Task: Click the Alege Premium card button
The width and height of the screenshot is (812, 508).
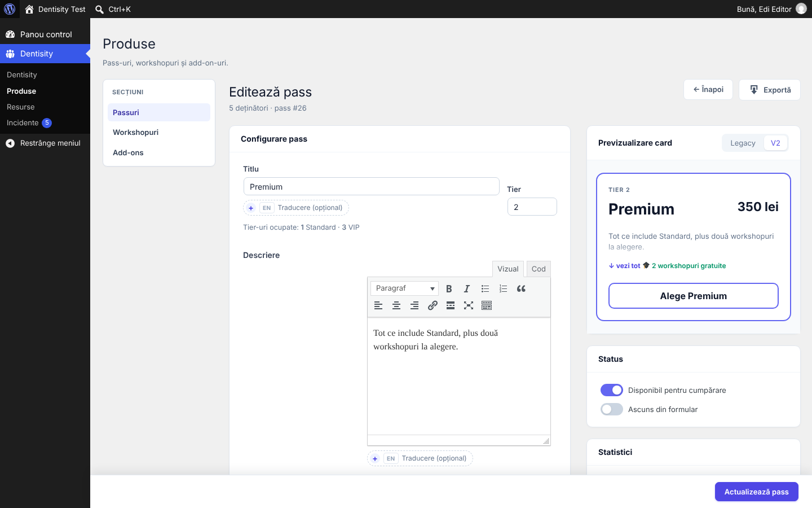Action: 694,296
